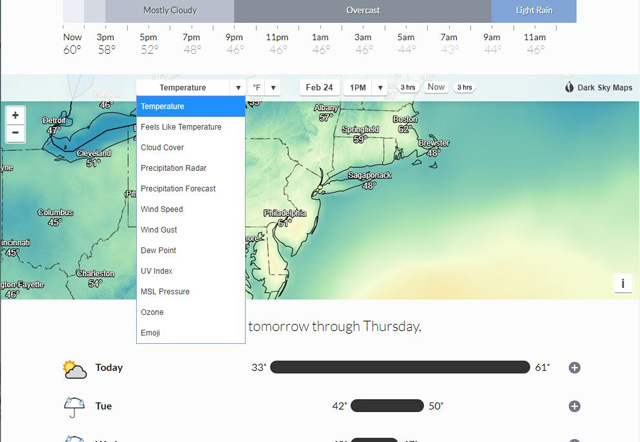
Task: Click the 9pm 46° hourly entry
Action: click(235, 44)
